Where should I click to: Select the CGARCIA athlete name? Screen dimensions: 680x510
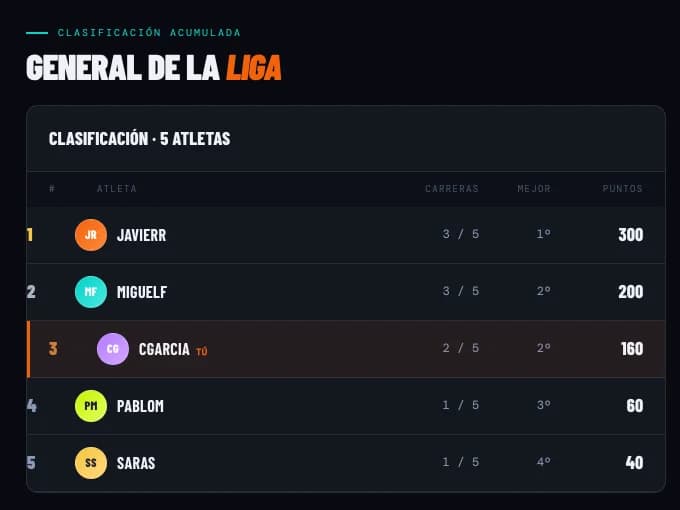coord(164,349)
